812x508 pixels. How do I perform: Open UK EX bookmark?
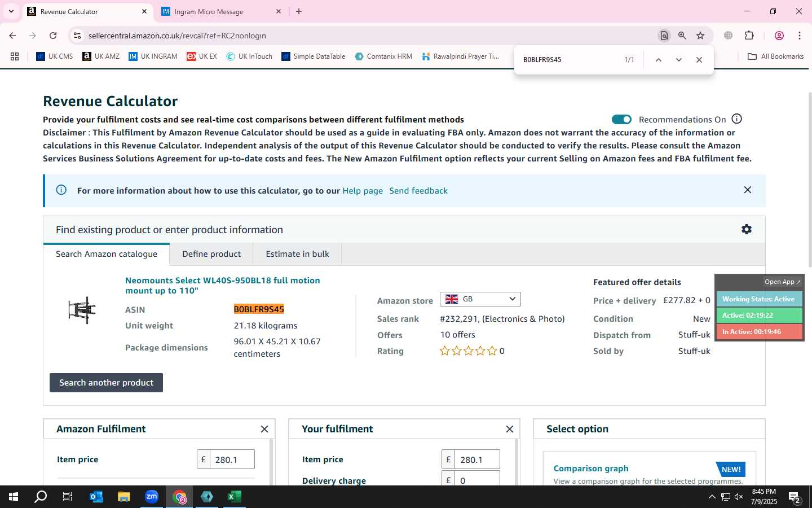202,56
